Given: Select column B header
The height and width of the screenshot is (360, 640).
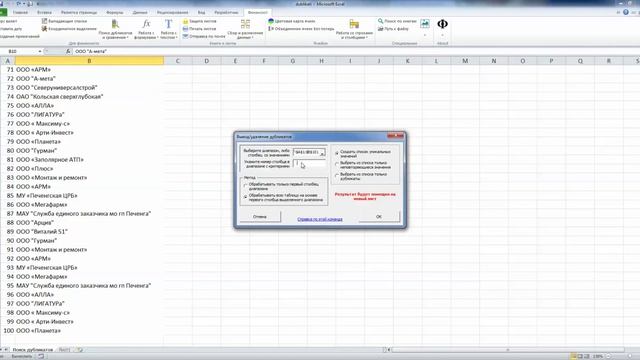Looking at the screenshot, I should click(89, 61).
